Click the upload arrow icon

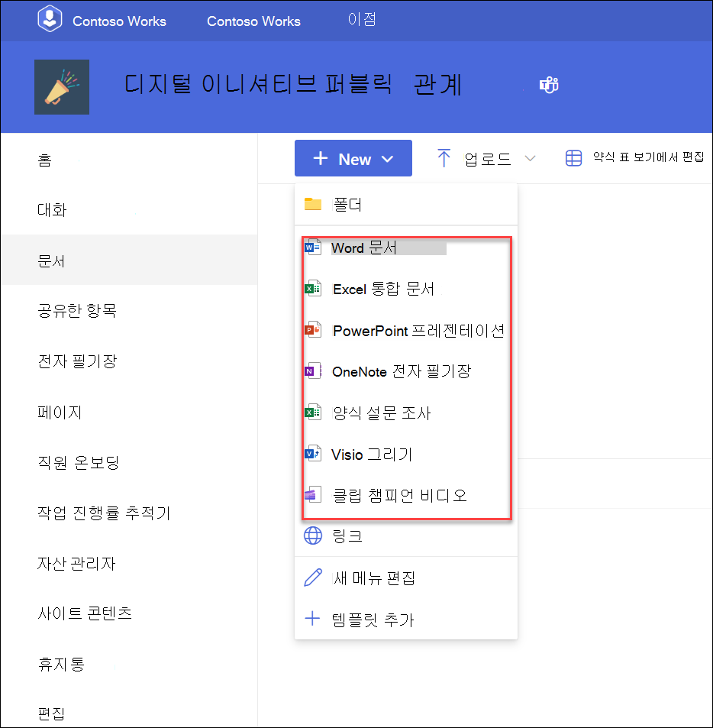coord(444,158)
